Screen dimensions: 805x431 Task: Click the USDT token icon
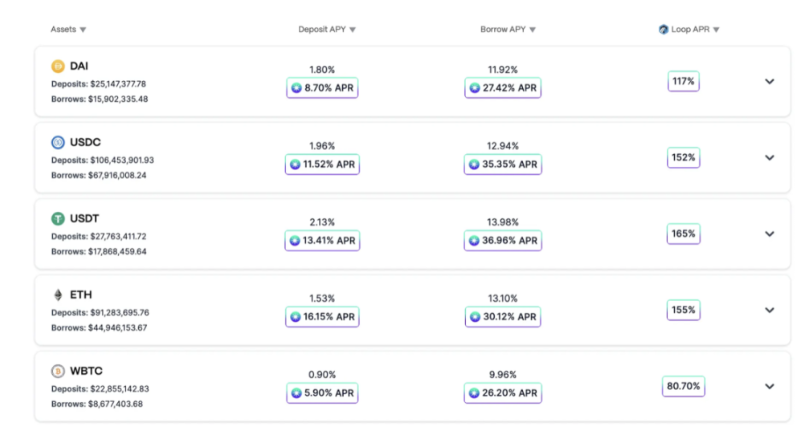coord(58,219)
